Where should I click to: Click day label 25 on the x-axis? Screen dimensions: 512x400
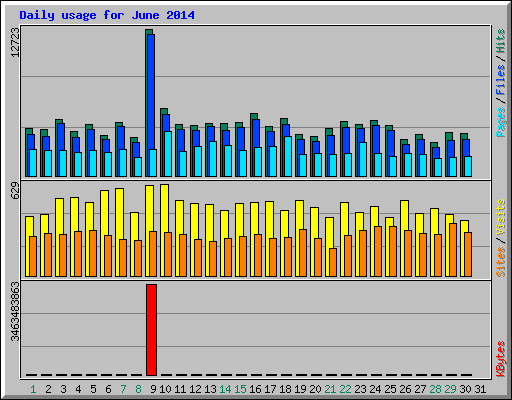[x=390, y=389]
